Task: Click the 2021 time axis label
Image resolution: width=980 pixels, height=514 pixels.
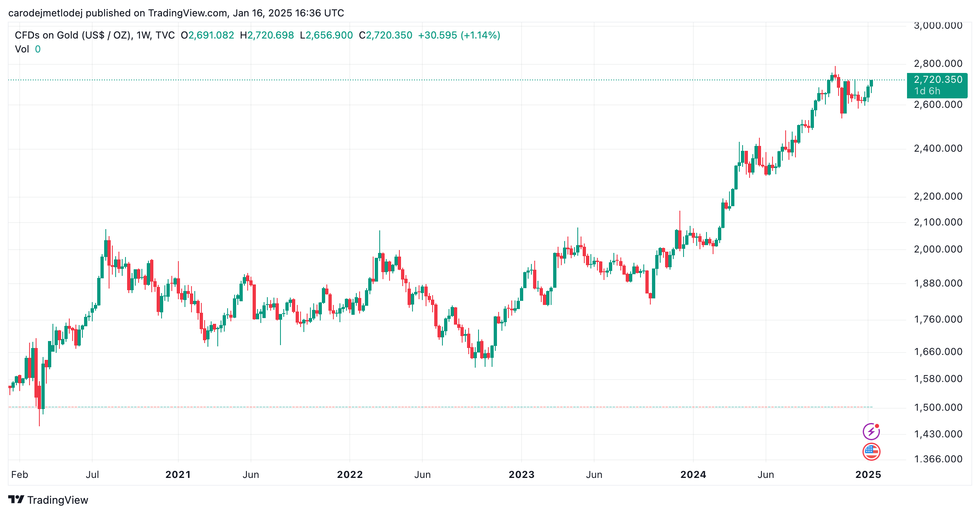Action: click(178, 475)
